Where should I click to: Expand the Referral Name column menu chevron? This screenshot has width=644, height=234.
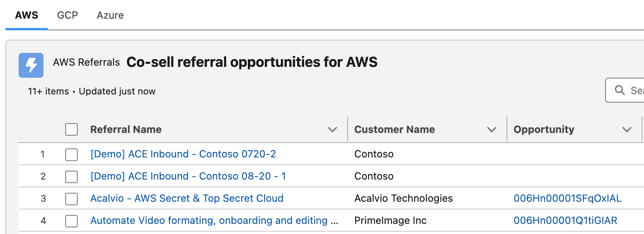pyautogui.click(x=332, y=129)
